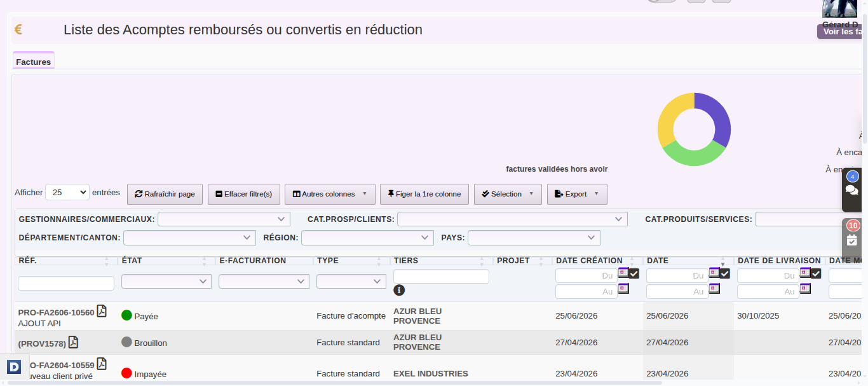Select the Factures tab

click(x=34, y=62)
